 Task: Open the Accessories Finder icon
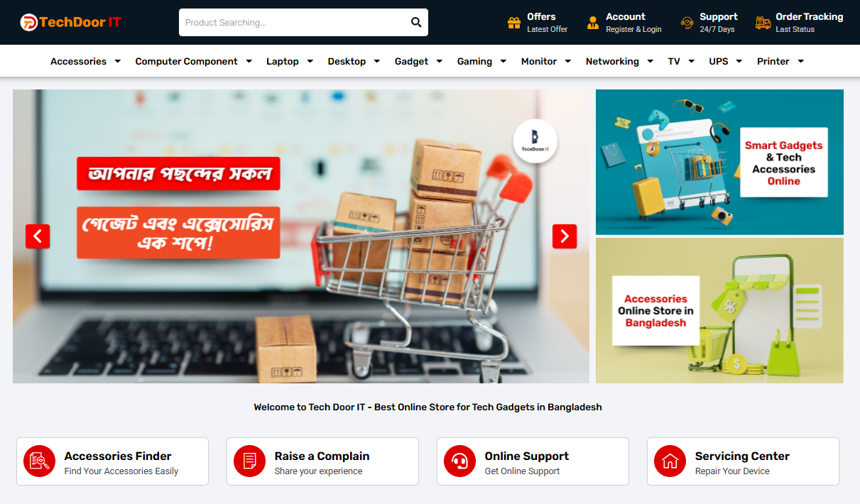tap(39, 461)
